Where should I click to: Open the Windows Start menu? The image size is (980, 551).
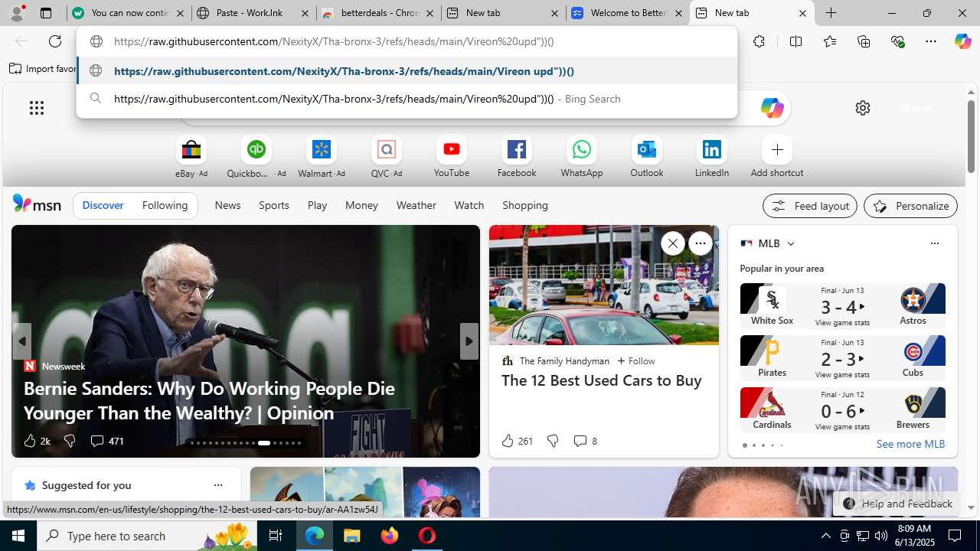(x=18, y=536)
